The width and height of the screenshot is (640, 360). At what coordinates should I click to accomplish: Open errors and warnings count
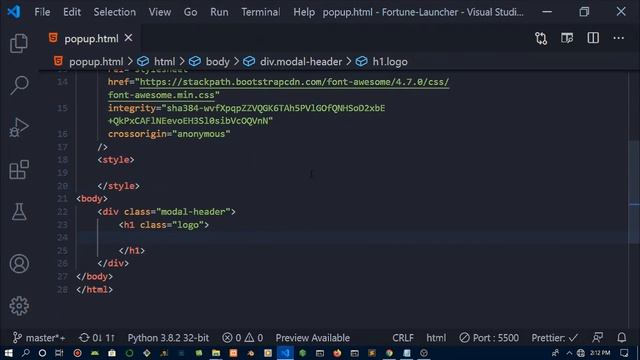click(x=242, y=338)
